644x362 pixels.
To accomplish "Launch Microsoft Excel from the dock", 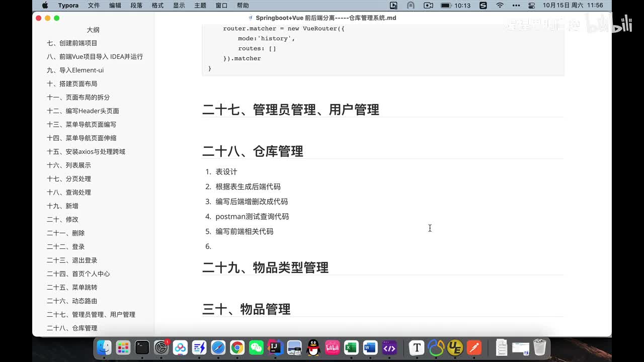I will (x=351, y=347).
